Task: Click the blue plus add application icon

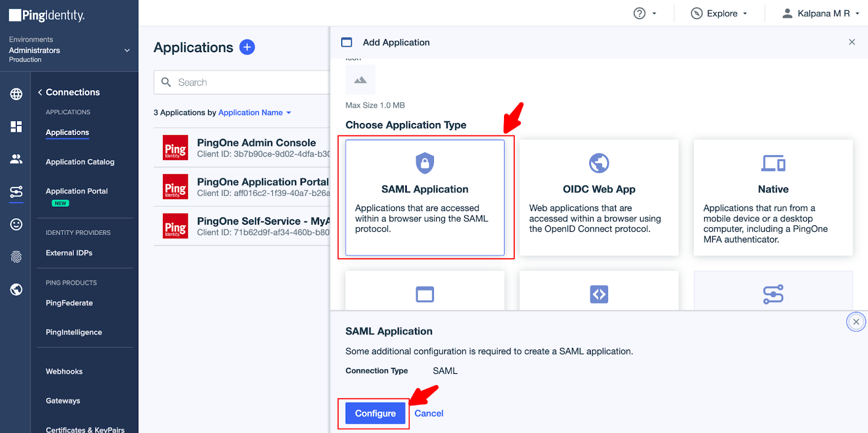Action: 247,47
